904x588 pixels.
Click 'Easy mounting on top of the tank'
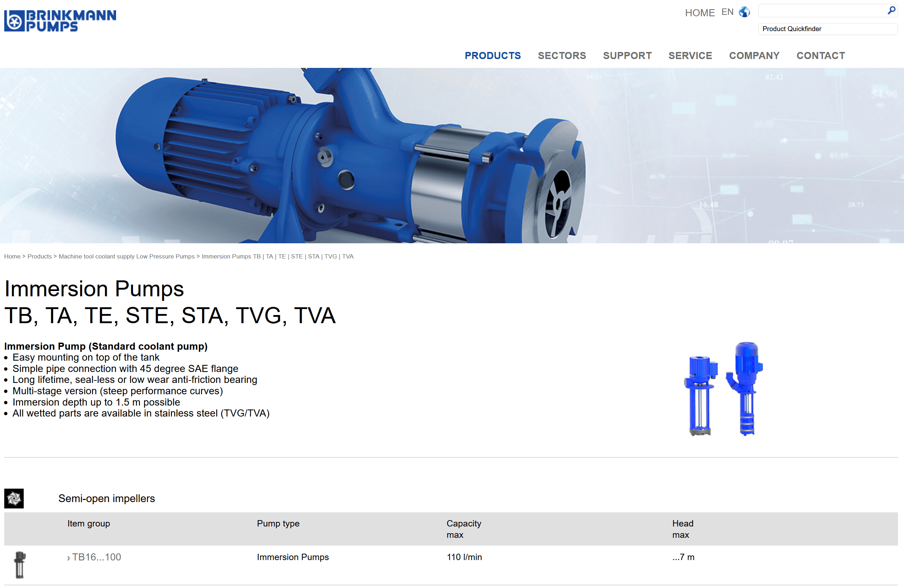[x=86, y=357]
